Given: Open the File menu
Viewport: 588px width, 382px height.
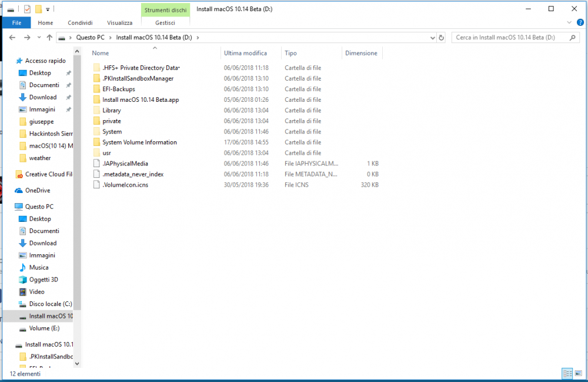Looking at the screenshot, I should pos(16,22).
